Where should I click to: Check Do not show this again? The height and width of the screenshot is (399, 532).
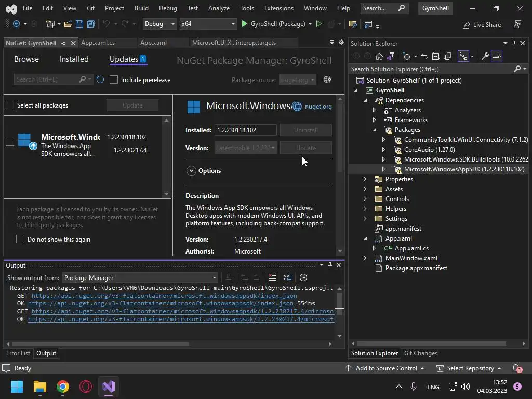click(20, 239)
